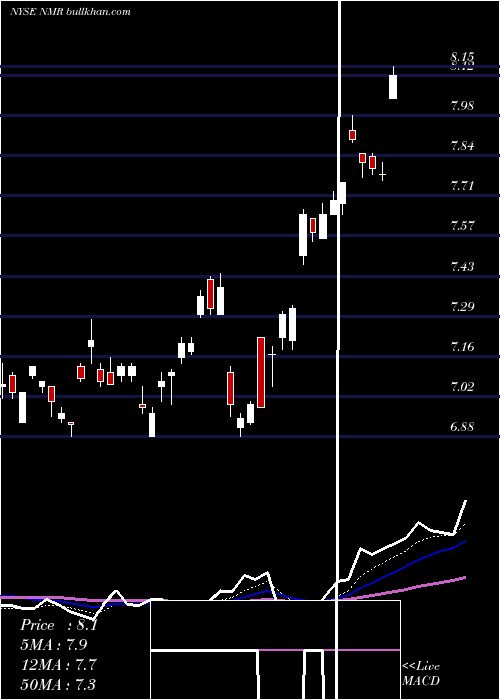
Task: Click the '50MA : 7.3' readout
Action: tap(58, 684)
